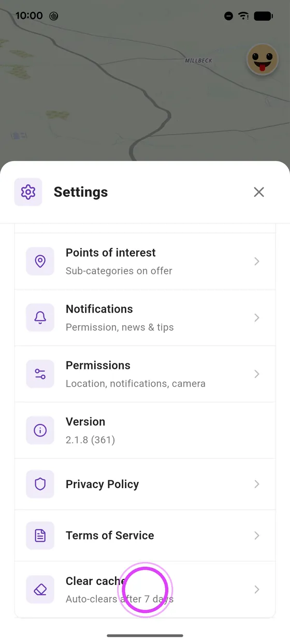Tap the Version info icon
290x644 pixels.
pyautogui.click(x=40, y=430)
